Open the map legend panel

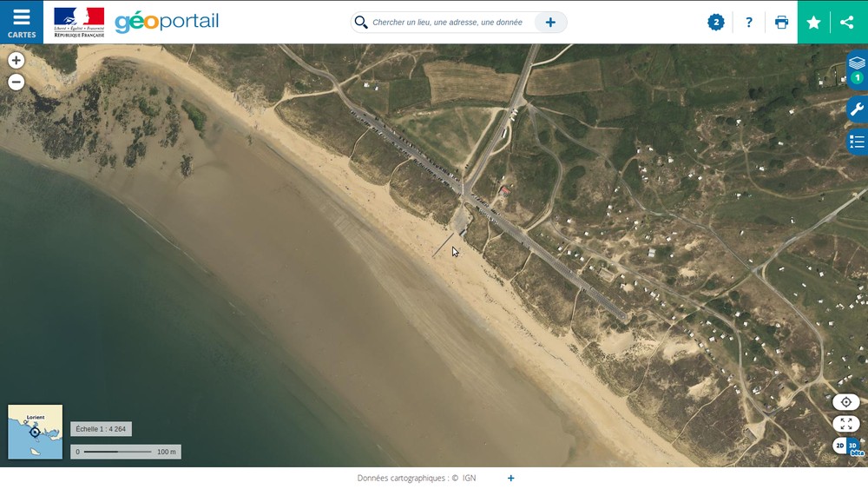857,142
